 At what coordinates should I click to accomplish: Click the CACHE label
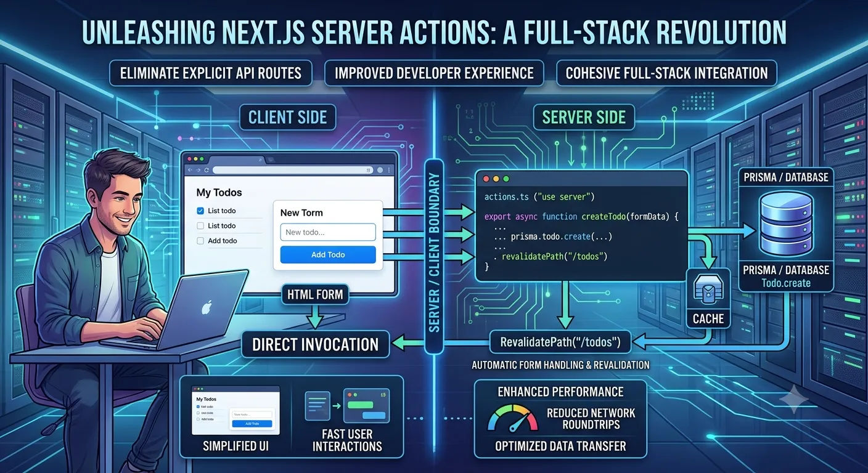(x=708, y=318)
